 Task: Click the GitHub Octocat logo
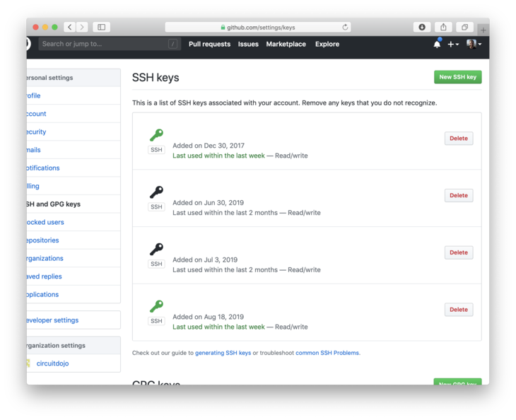coord(28,44)
